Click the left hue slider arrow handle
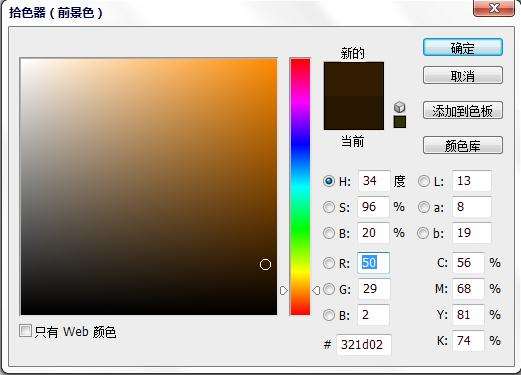 [284, 291]
